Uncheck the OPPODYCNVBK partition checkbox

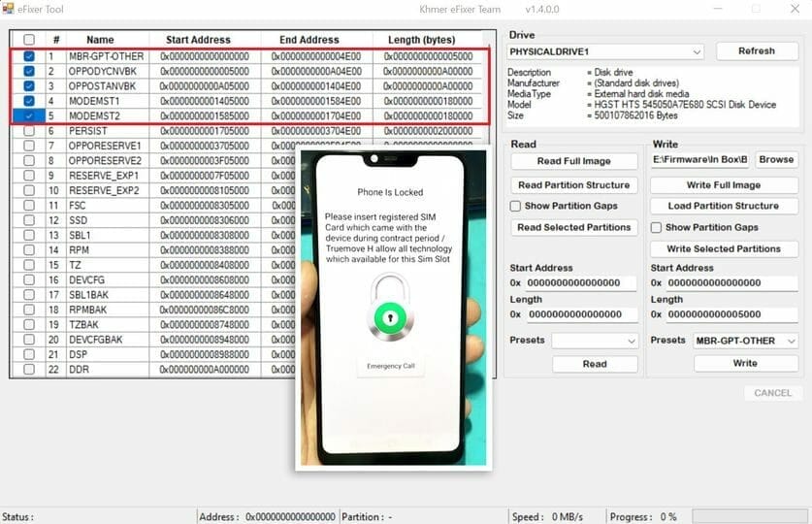tap(29, 71)
